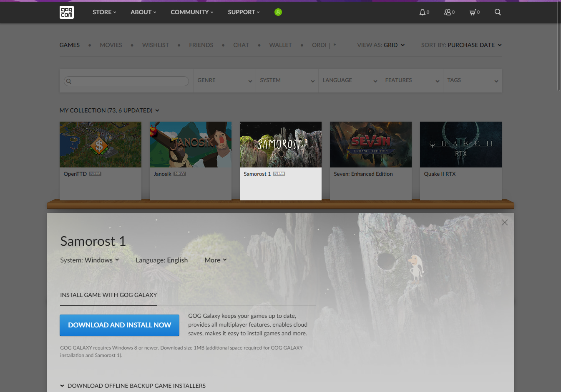The image size is (561, 392).
Task: Expand DOWNLOAD OFFLINE BACKUP GAME INSTALLERS
Action: tap(133, 386)
